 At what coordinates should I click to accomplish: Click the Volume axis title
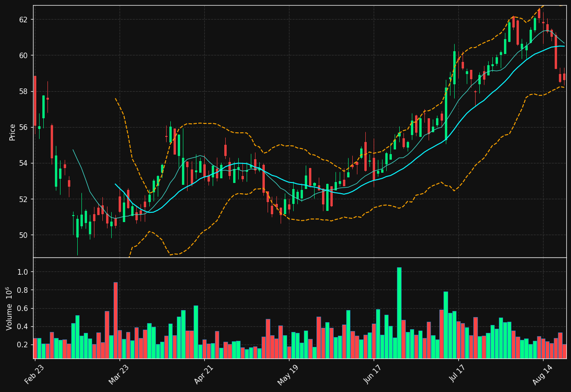pyautogui.click(x=9, y=308)
